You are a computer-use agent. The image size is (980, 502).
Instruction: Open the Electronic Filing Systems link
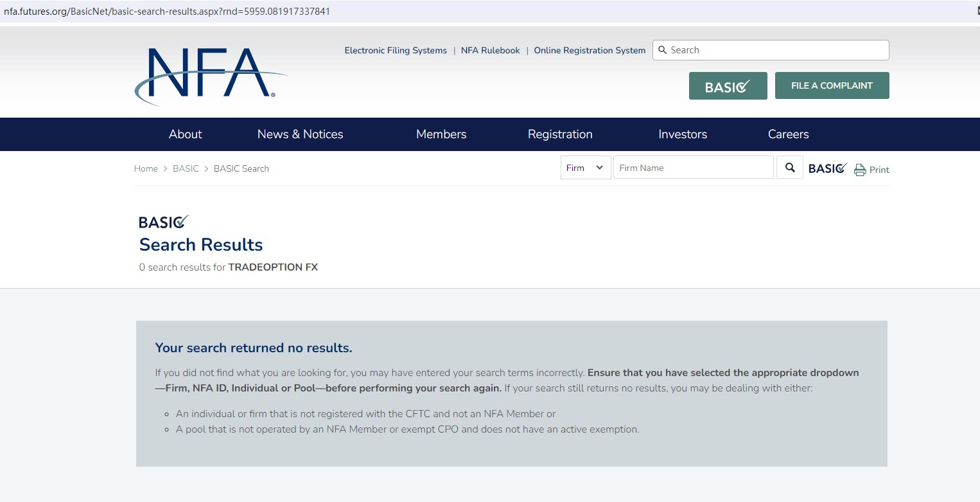point(396,50)
